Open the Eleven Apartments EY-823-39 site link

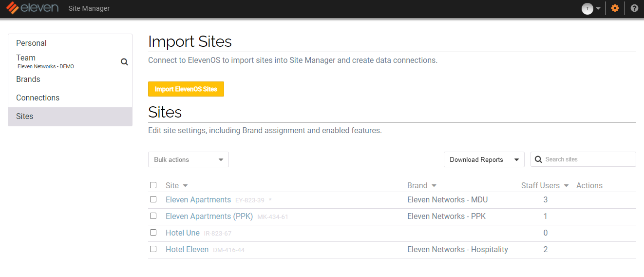(x=198, y=199)
